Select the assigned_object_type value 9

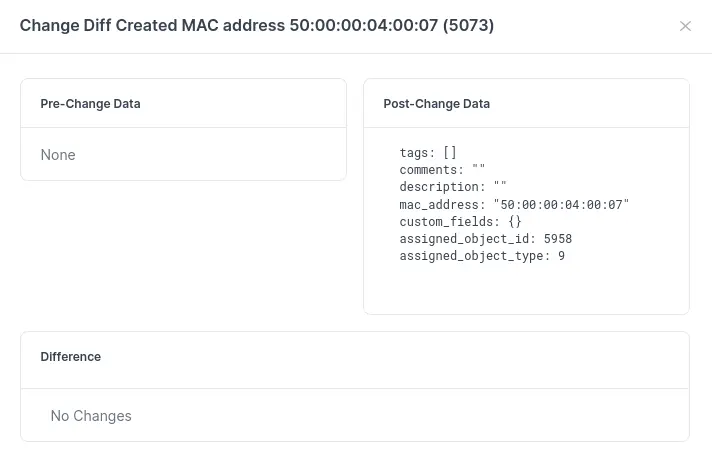click(562, 256)
